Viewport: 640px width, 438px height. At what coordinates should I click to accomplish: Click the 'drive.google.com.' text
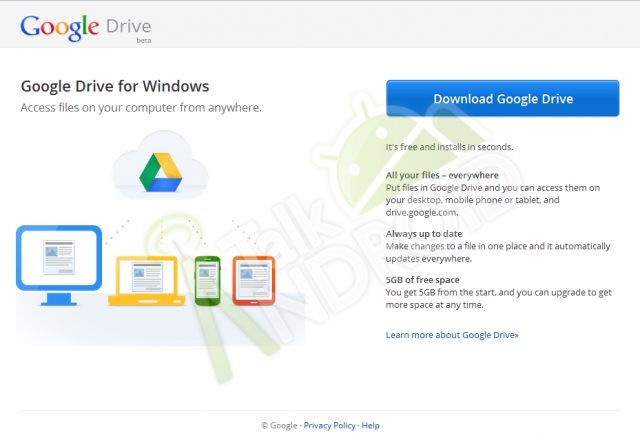pyautogui.click(x=422, y=212)
